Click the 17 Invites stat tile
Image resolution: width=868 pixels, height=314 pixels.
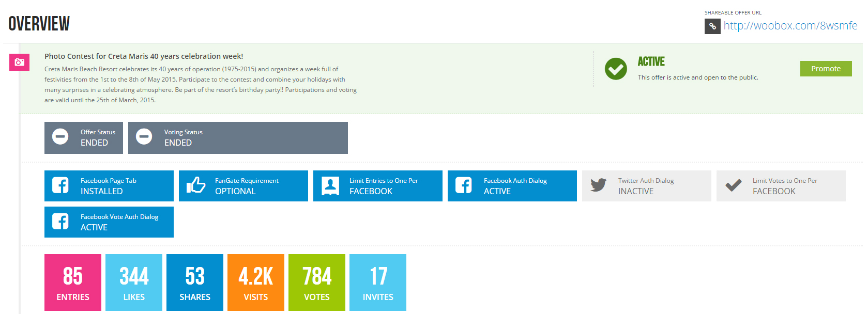tap(378, 282)
